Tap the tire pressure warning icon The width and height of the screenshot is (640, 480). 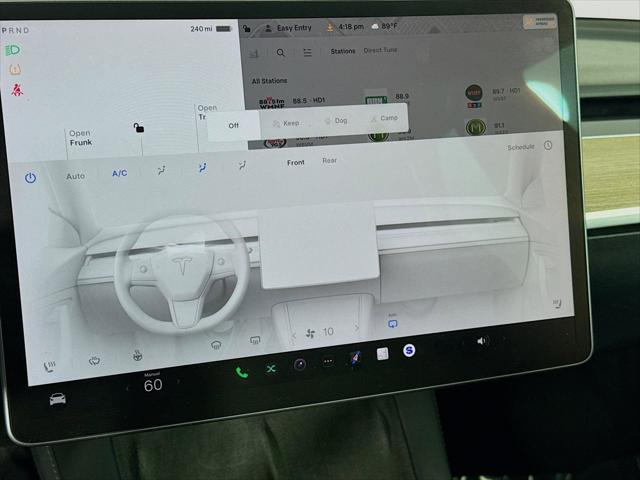click(x=15, y=69)
